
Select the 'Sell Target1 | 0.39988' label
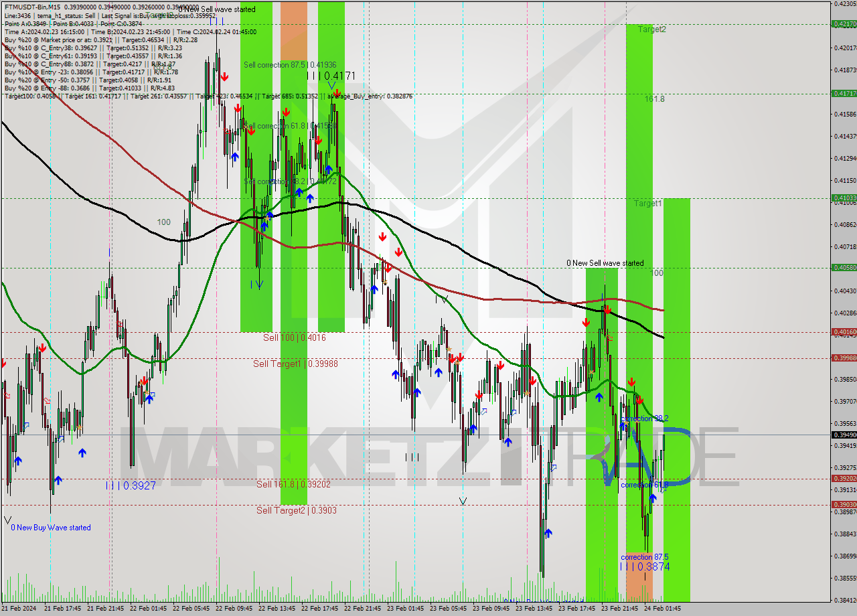[x=295, y=364]
